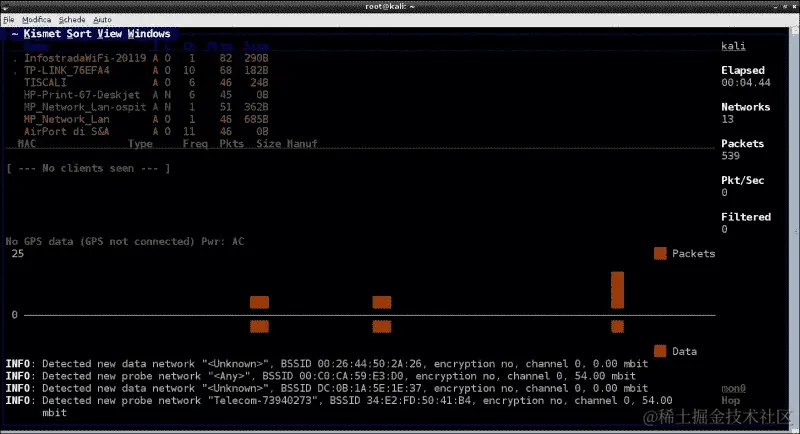Click the mon0 interface label
The height and width of the screenshot is (434, 800).
[x=733, y=389]
